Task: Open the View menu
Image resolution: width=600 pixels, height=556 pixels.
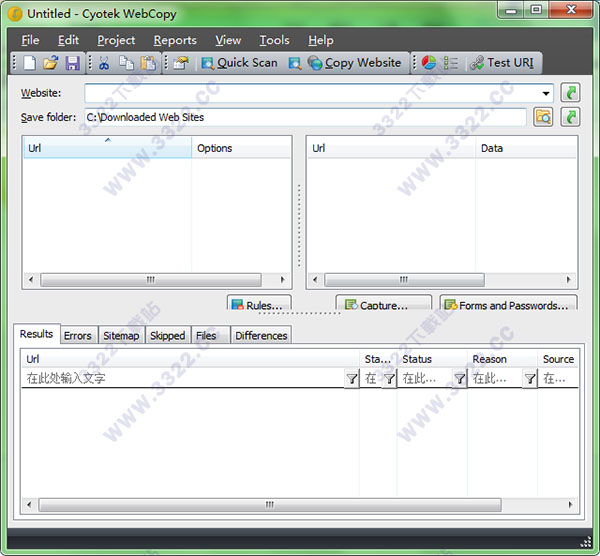Action: (x=228, y=40)
